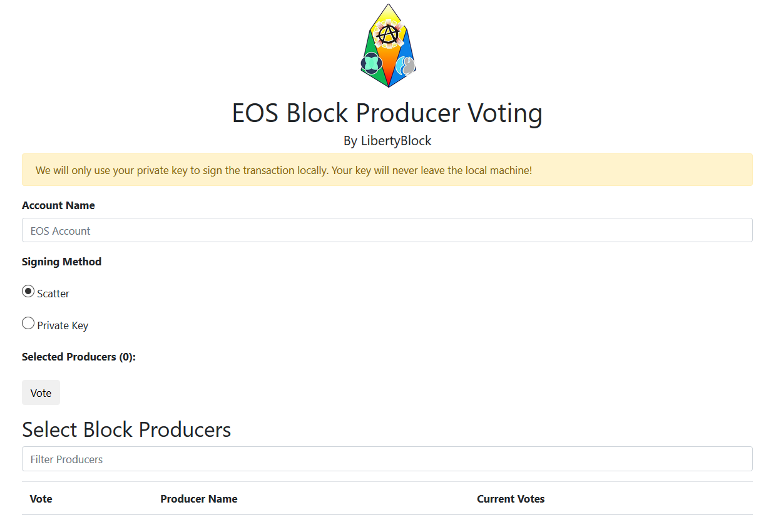Viewport: 776px width, 532px height.
Task: Click the Producer Name column header
Action: click(199, 499)
